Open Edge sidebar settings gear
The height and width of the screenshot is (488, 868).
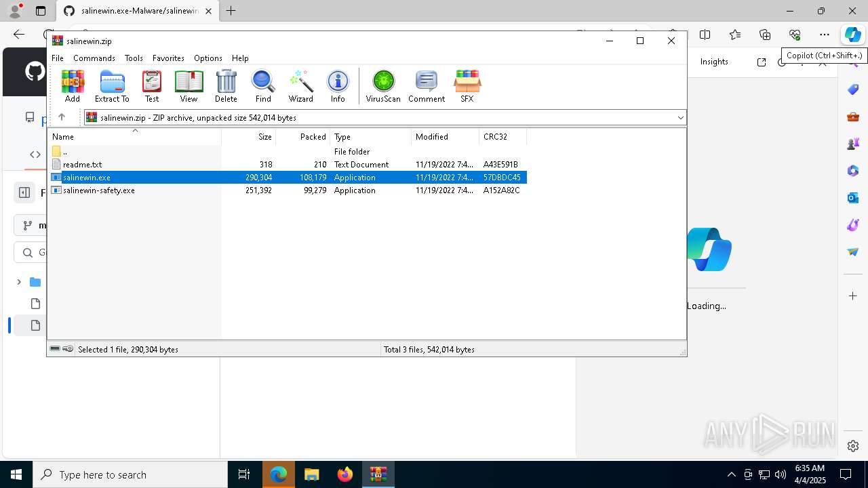tap(853, 446)
